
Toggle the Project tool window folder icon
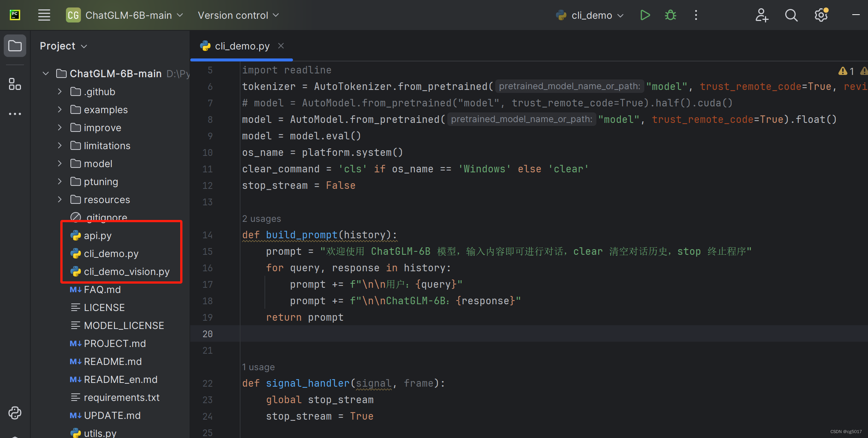pyautogui.click(x=15, y=46)
